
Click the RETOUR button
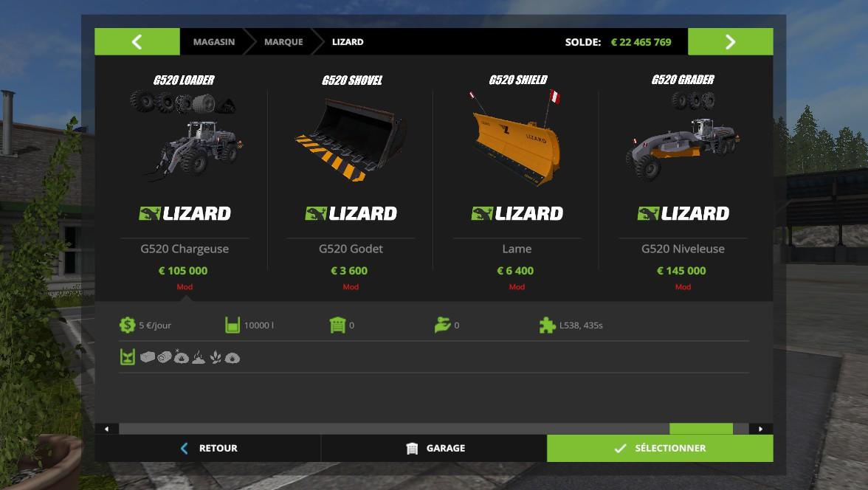pos(207,448)
